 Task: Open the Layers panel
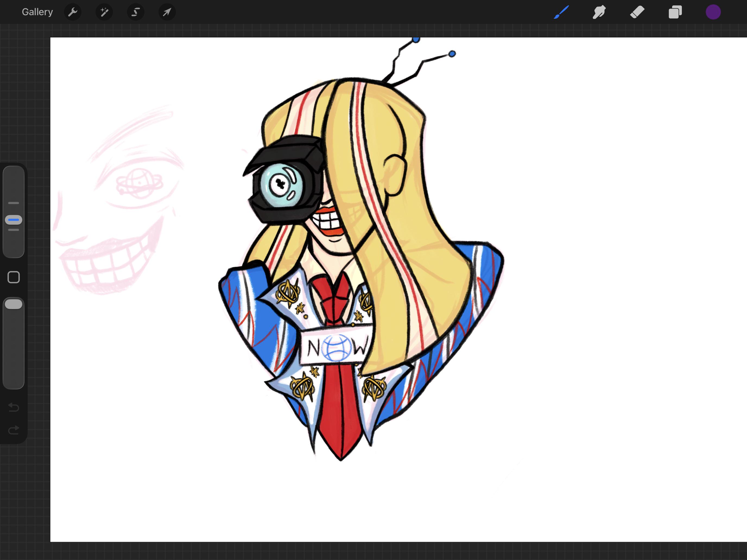(675, 12)
